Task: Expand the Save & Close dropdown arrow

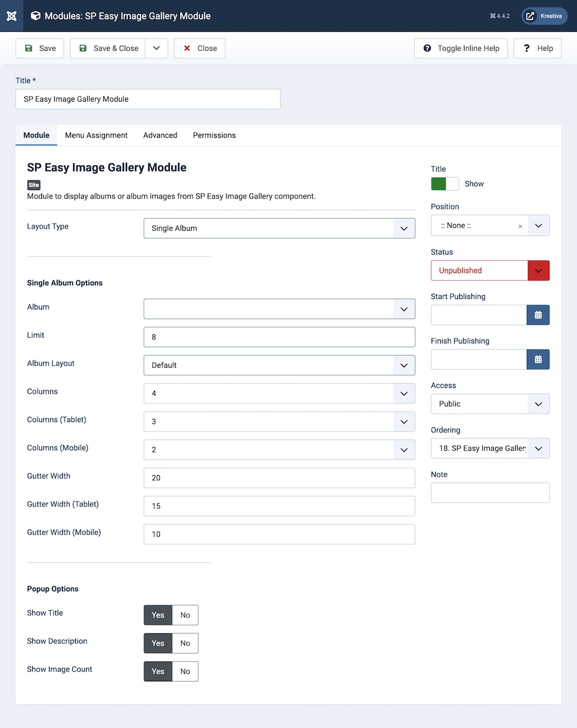Action: click(x=156, y=48)
